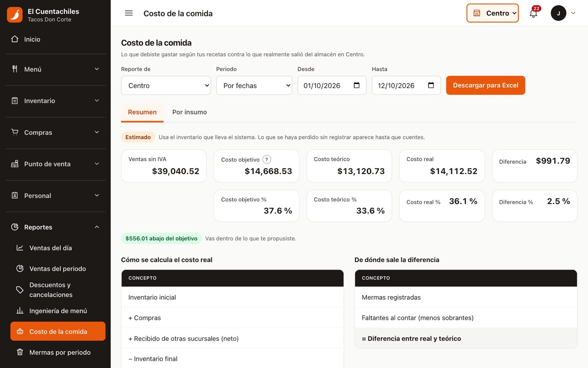Click the Personal badge icon
Image resolution: width=588 pixels, height=368 pixels.
click(15, 195)
